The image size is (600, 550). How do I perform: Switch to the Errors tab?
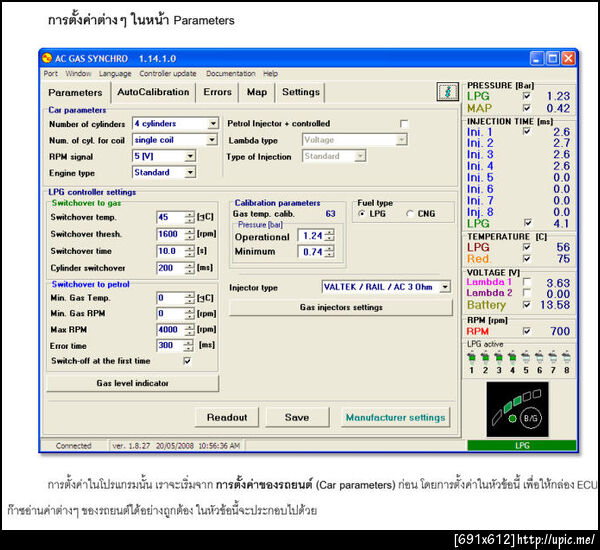(217, 92)
